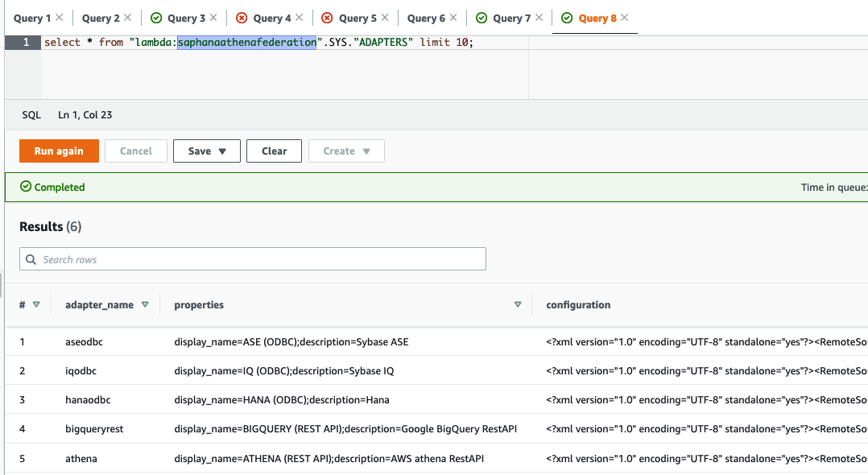Image resolution: width=868 pixels, height=475 pixels.
Task: Click the configuration XML cell for athena
Action: (706, 458)
